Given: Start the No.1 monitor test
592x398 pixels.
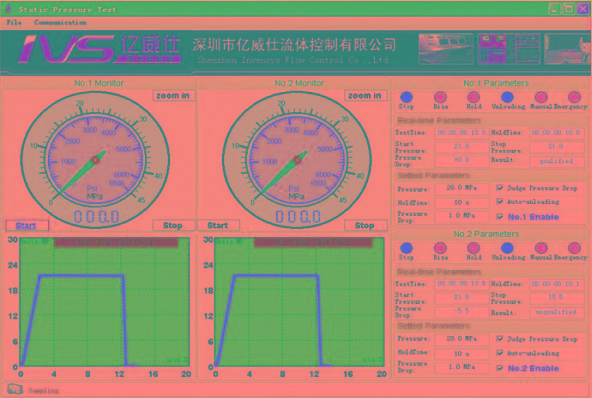Looking at the screenshot, I should [x=27, y=225].
